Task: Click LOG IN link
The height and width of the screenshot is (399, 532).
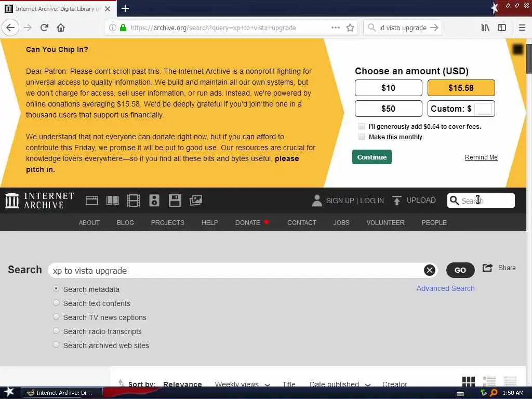Action: (372, 201)
